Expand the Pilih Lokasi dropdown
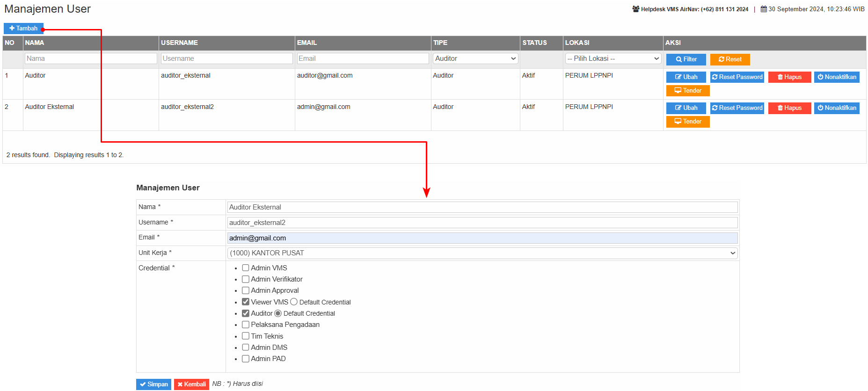 point(613,58)
